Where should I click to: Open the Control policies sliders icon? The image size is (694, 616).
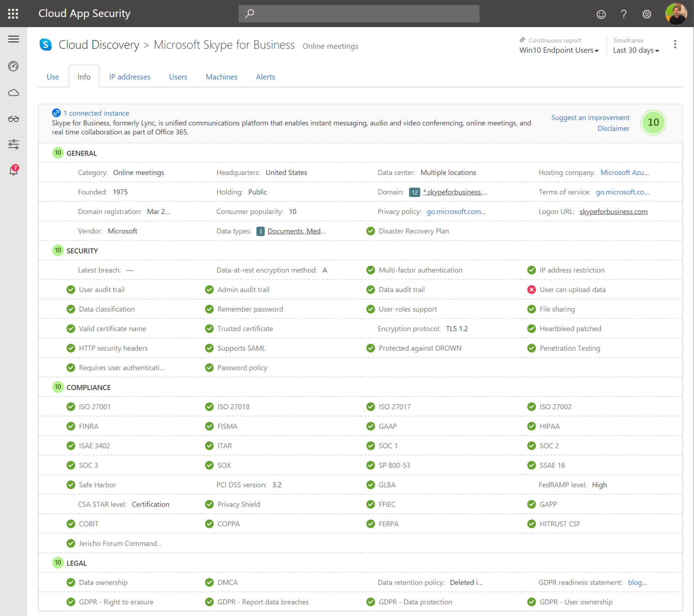[x=14, y=144]
